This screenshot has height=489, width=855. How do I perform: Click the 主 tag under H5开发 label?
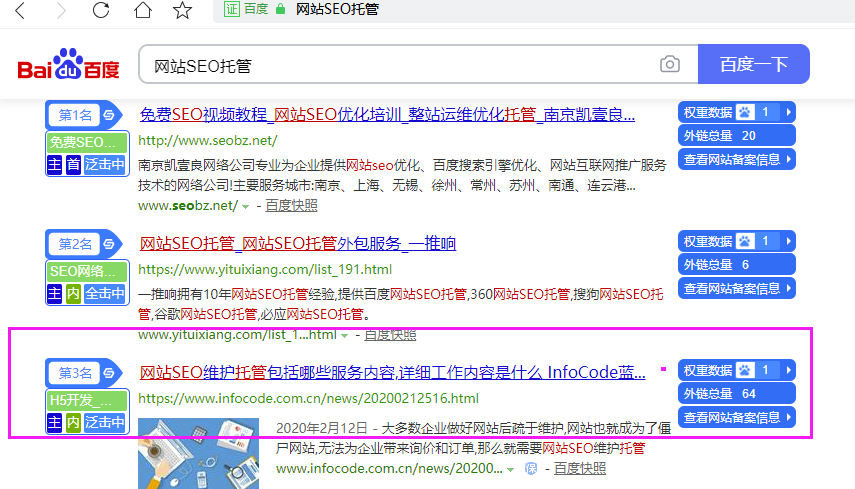click(55, 422)
